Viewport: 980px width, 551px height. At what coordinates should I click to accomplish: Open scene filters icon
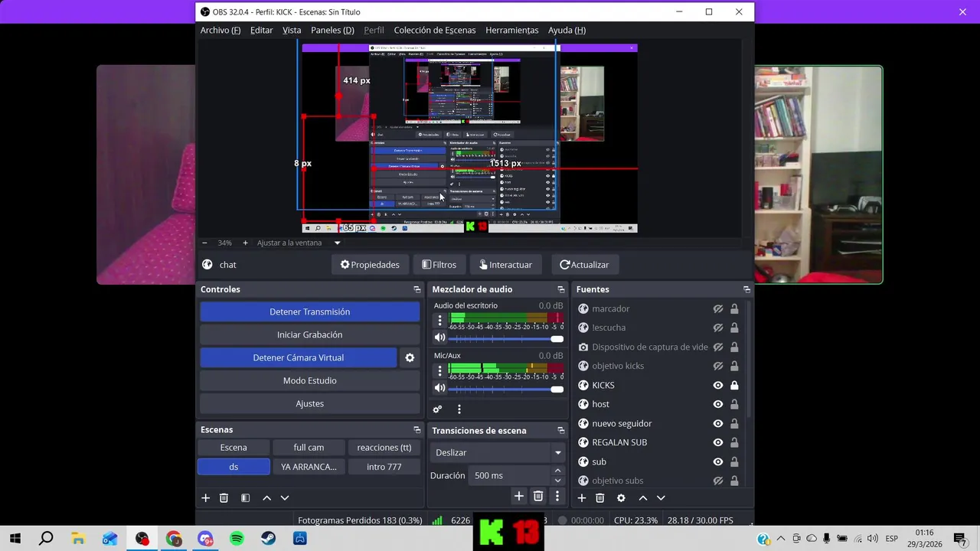[x=245, y=498]
